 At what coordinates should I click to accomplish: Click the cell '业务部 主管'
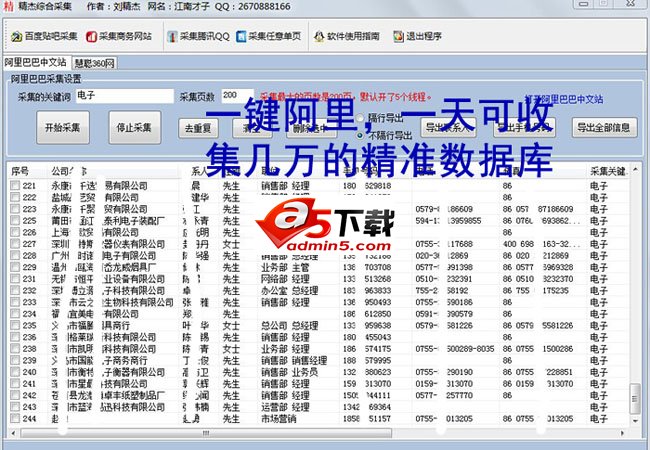[x=285, y=267]
